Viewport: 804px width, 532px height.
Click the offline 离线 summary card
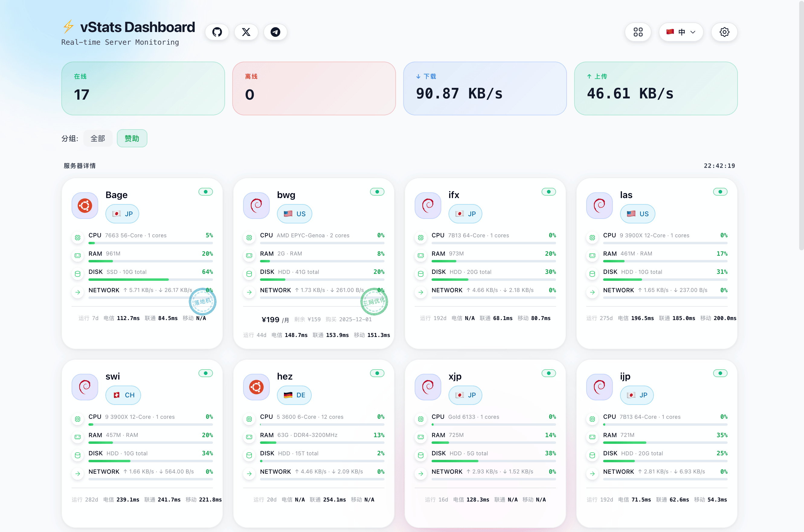(x=314, y=88)
